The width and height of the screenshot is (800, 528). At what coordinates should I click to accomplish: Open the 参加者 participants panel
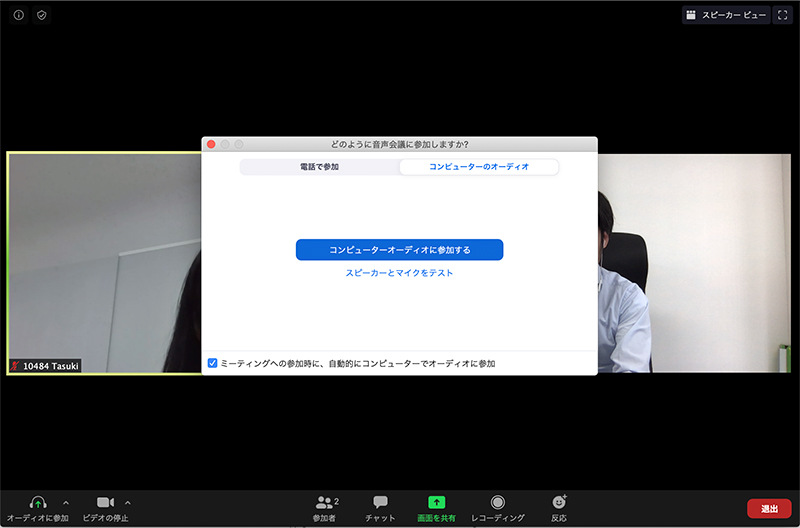click(324, 509)
